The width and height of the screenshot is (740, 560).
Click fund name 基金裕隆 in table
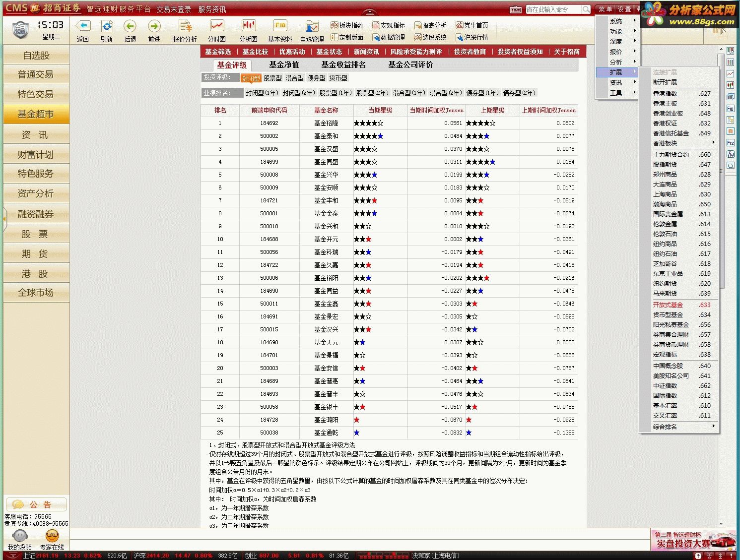326,123
